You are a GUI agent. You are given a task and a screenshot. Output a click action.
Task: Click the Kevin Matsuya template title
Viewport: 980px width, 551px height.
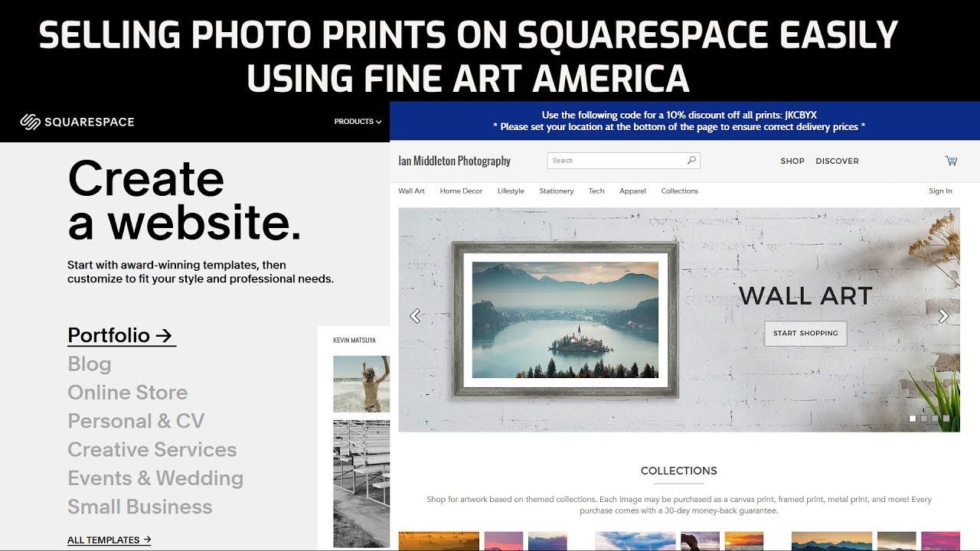tap(354, 340)
